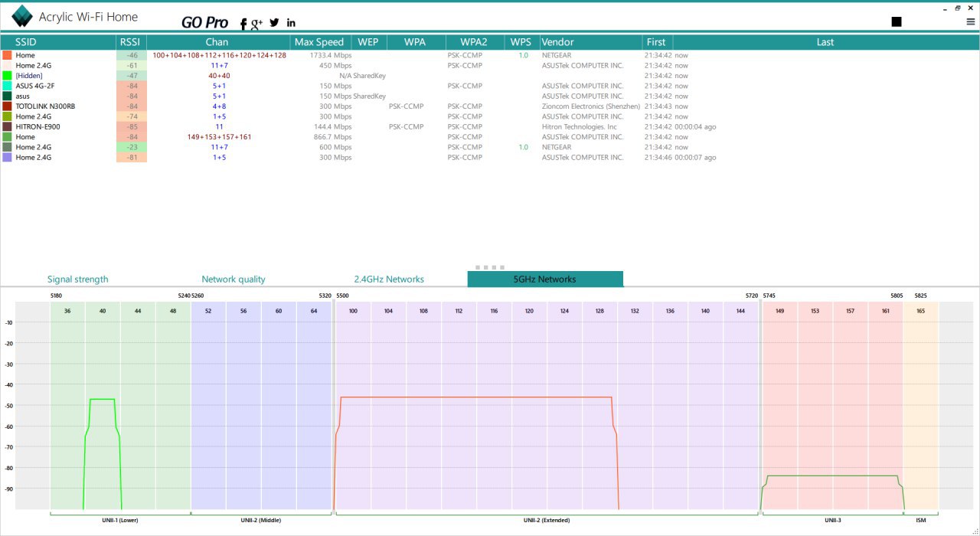This screenshot has width=980, height=536.
Task: Sort networks by RSSI column
Action: 131,42
